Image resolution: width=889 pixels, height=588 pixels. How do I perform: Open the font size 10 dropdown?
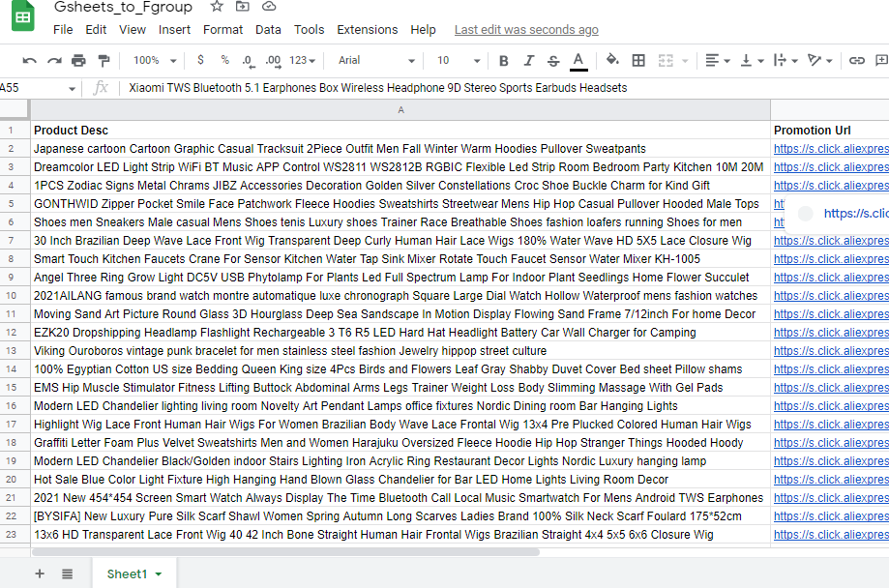[x=459, y=60]
